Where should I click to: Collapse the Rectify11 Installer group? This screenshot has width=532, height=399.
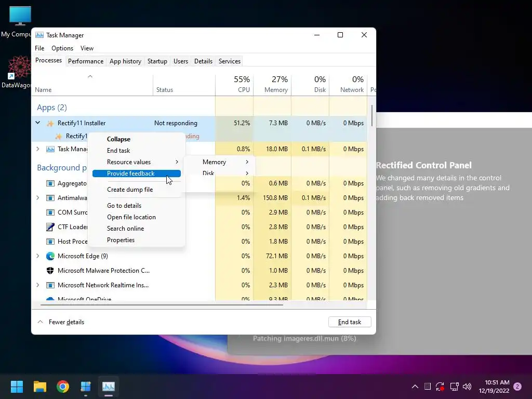pos(38,123)
